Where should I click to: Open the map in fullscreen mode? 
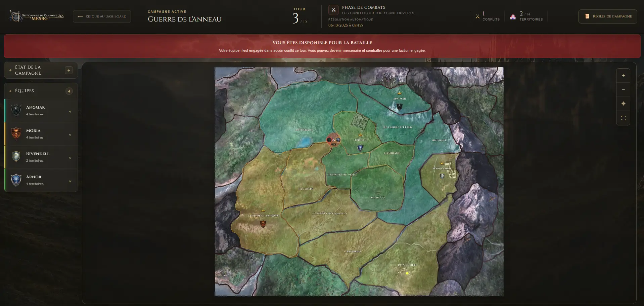pyautogui.click(x=623, y=118)
